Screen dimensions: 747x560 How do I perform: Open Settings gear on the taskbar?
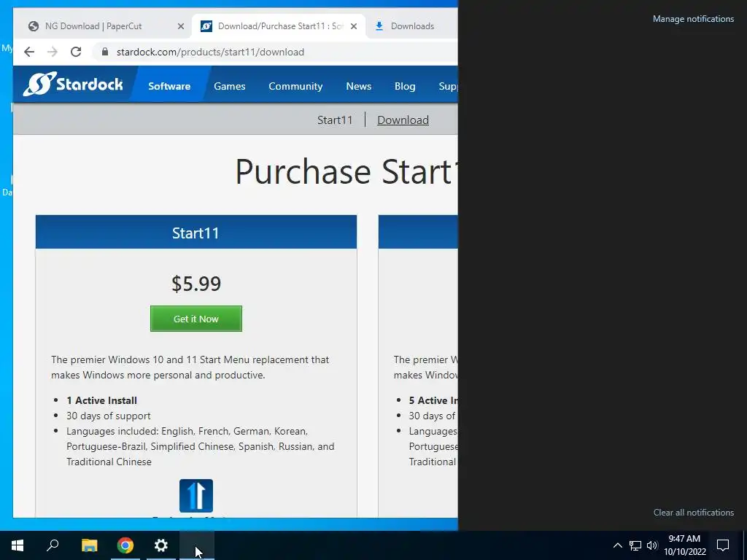pos(161,545)
